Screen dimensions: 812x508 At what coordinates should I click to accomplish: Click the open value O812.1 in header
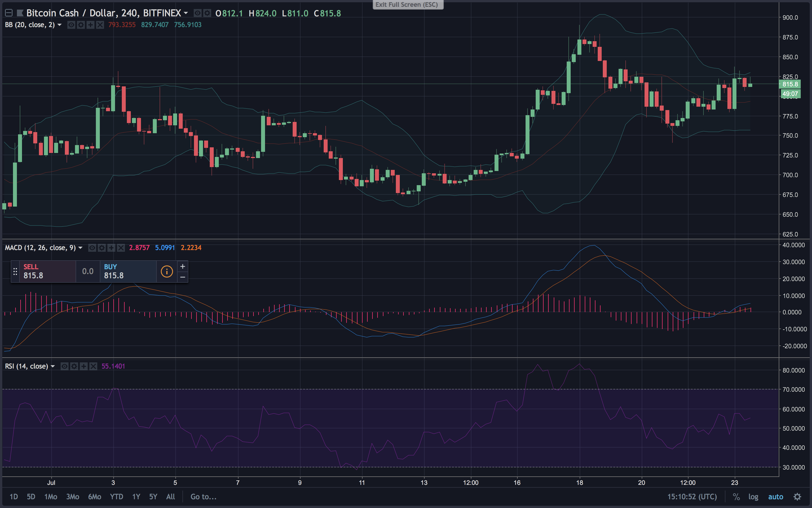[229, 13]
